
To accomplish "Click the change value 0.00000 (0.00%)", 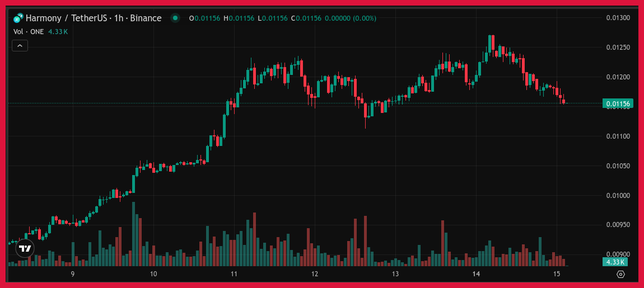I will [x=351, y=18].
